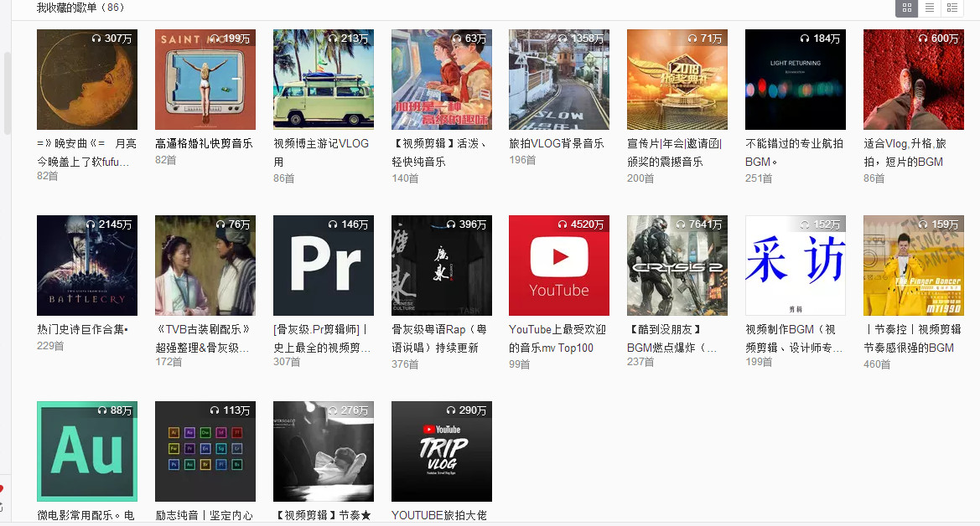Switch to detailed list view layout
The width and height of the screenshot is (980, 526).
[953, 8]
